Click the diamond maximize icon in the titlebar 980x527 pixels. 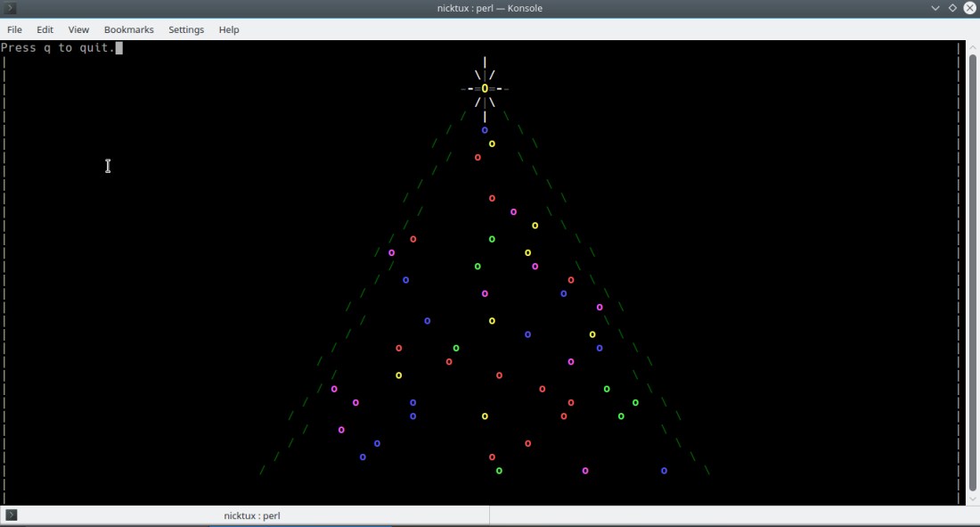[951, 8]
